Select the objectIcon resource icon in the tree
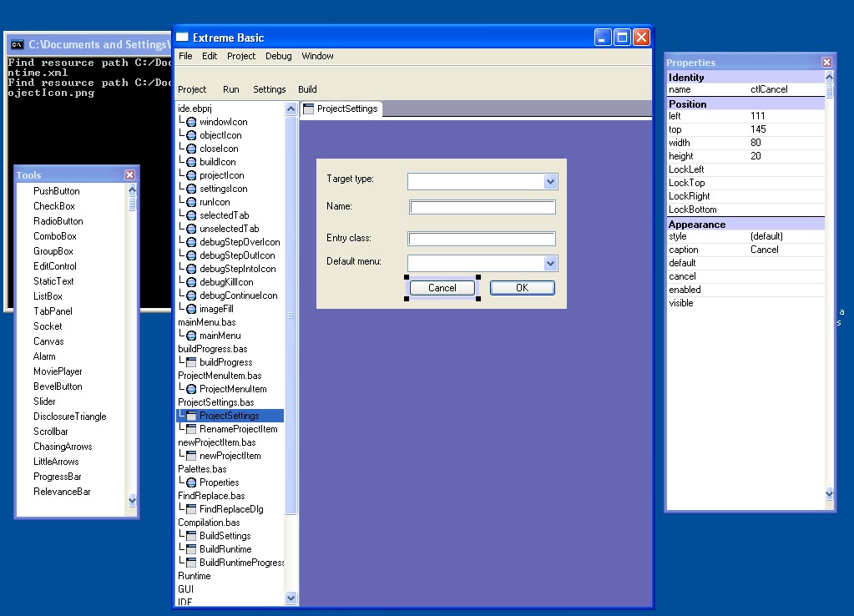 (x=191, y=135)
